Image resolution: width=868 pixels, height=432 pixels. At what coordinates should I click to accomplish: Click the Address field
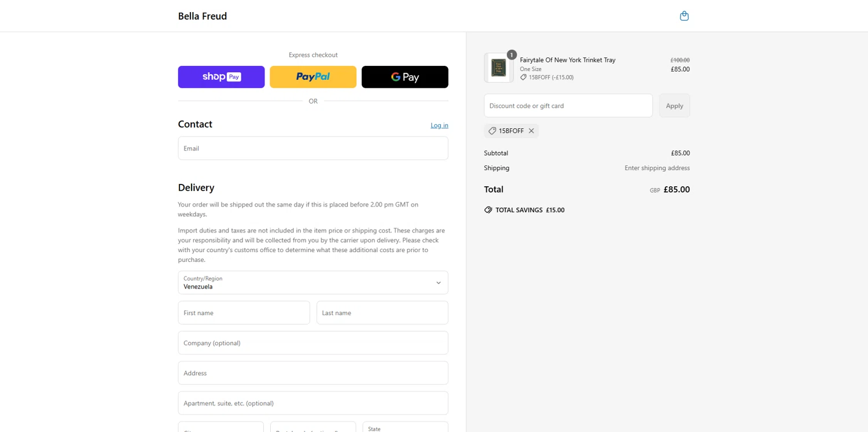point(313,373)
